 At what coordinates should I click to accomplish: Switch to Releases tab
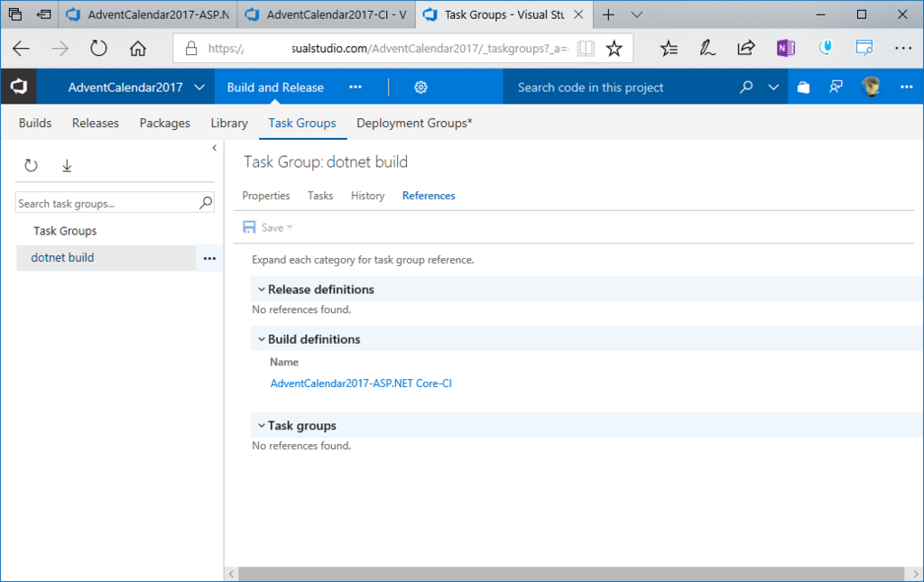coord(96,123)
